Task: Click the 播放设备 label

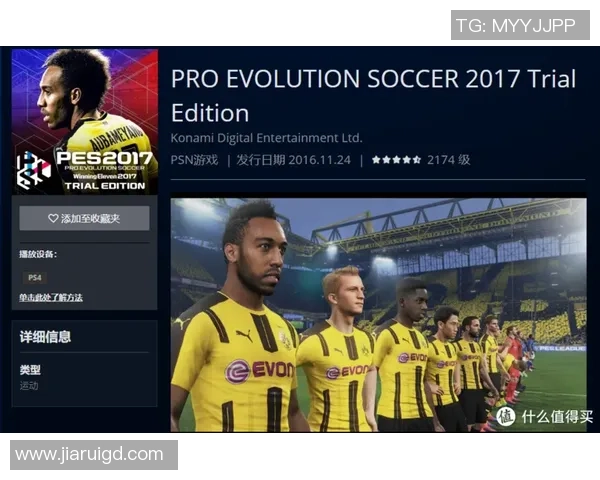Action: pyautogui.click(x=38, y=254)
